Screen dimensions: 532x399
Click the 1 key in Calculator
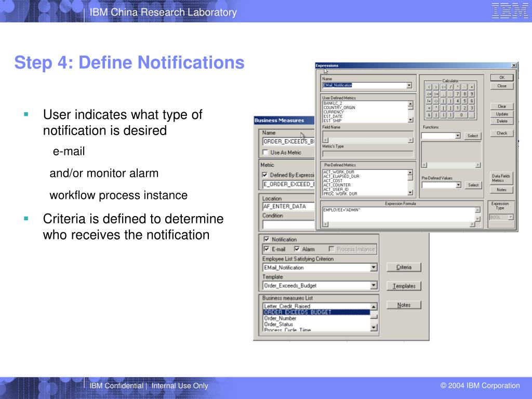tap(457, 108)
